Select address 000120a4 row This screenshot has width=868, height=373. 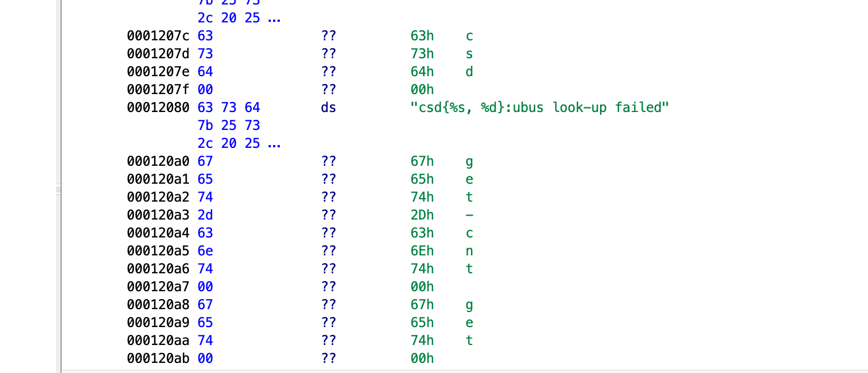pos(158,233)
